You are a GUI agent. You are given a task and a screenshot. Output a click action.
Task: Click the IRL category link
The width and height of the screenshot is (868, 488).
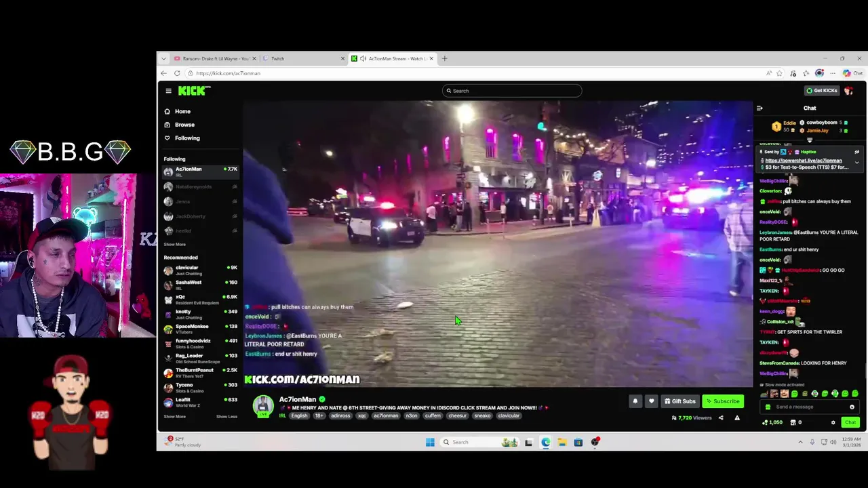coord(282,415)
